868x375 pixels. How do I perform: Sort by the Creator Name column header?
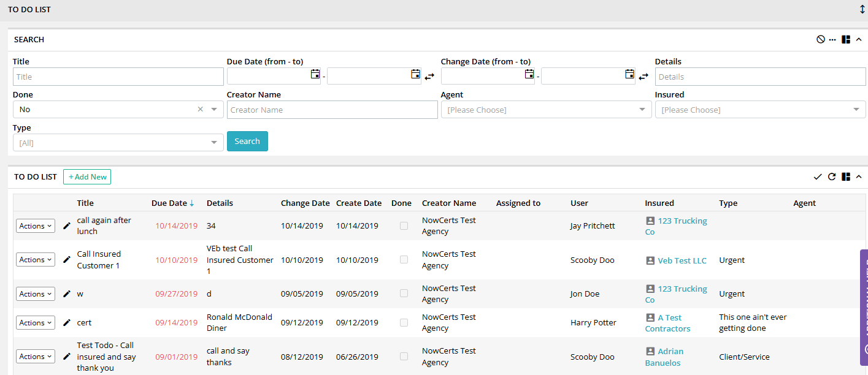449,203
